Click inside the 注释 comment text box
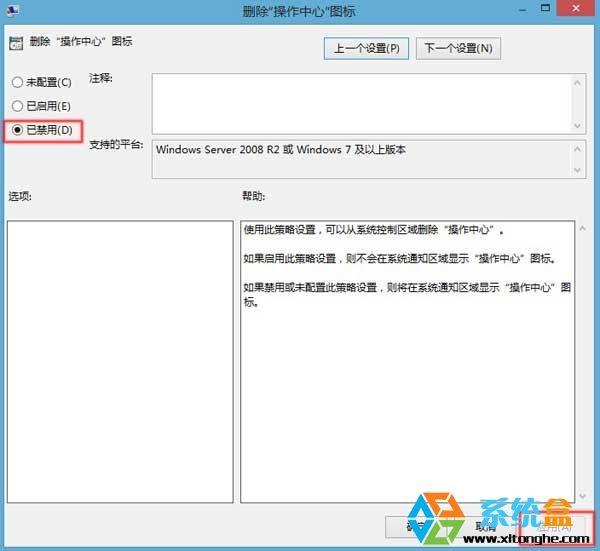This screenshot has width=600, height=551. (x=362, y=104)
